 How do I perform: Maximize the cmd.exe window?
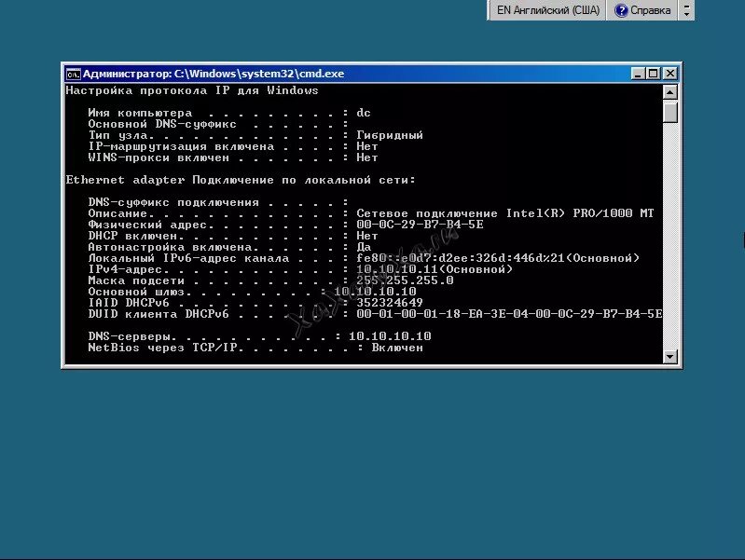(x=654, y=74)
